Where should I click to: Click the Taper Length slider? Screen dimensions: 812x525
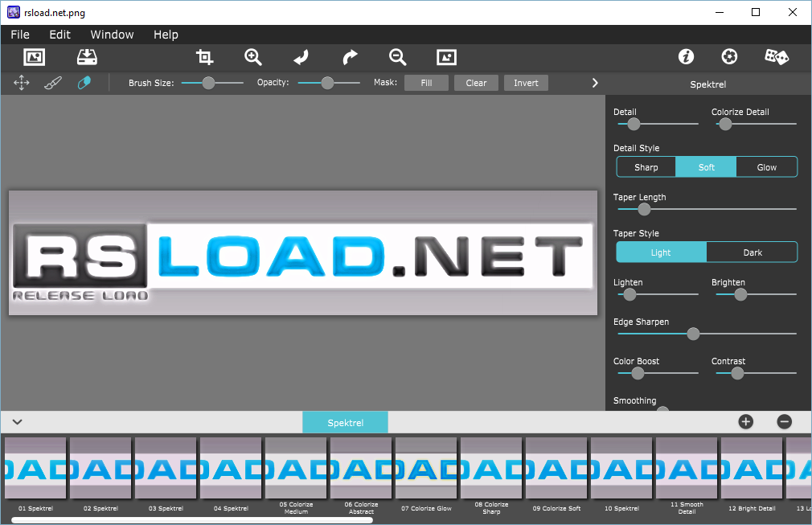tap(707, 209)
